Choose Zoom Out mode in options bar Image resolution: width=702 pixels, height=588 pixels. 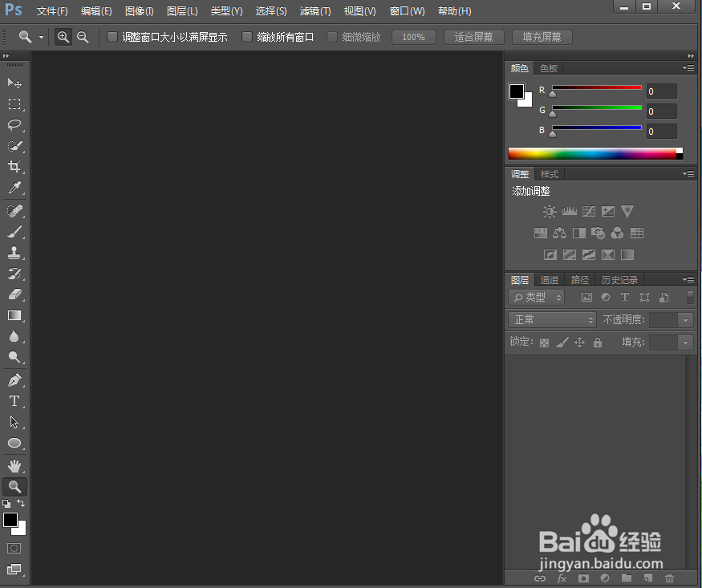click(83, 37)
